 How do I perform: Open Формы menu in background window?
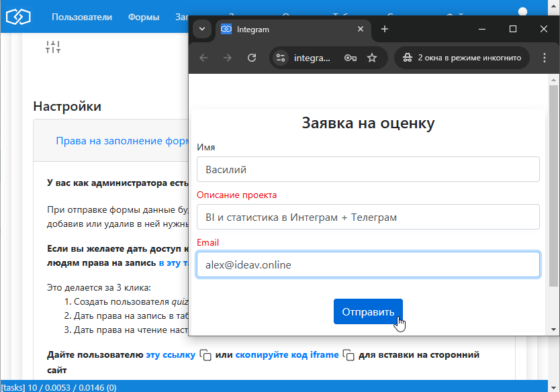144,17
